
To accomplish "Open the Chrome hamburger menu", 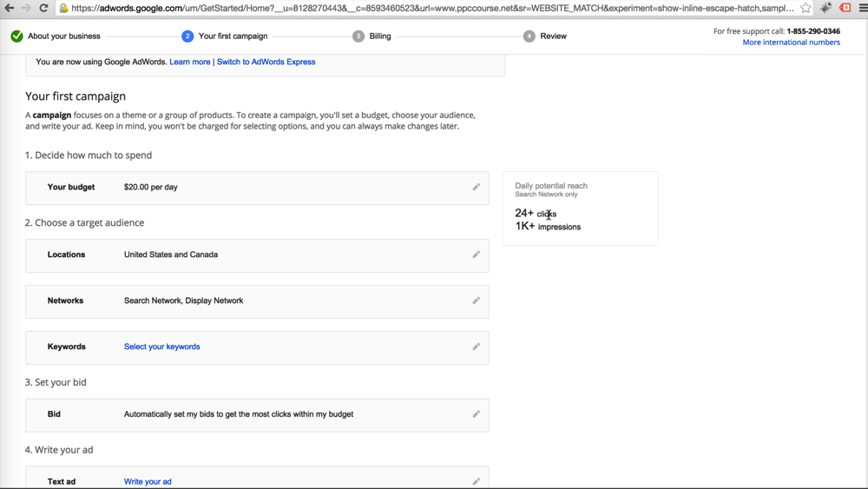I will point(863,8).
